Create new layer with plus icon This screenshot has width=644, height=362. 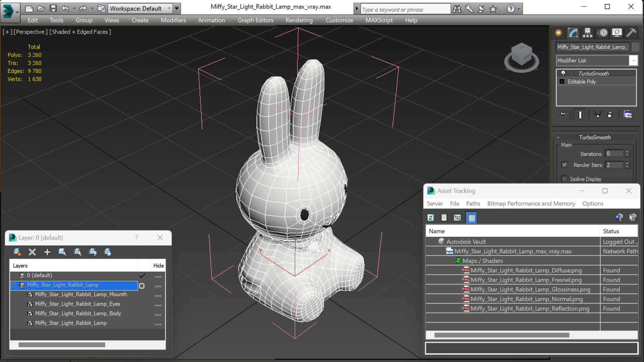pyautogui.click(x=47, y=252)
